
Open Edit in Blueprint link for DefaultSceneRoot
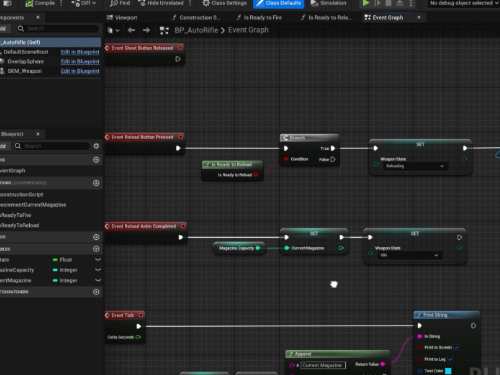click(80, 52)
